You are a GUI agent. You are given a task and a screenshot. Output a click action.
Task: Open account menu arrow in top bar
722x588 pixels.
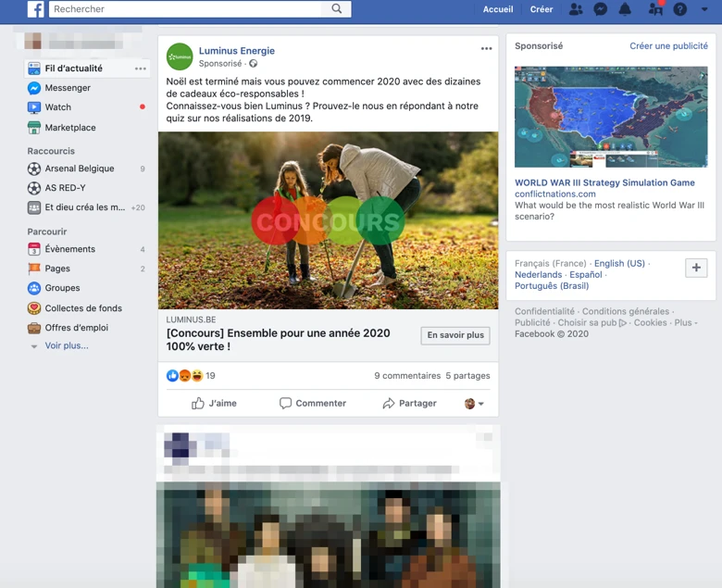pos(704,9)
